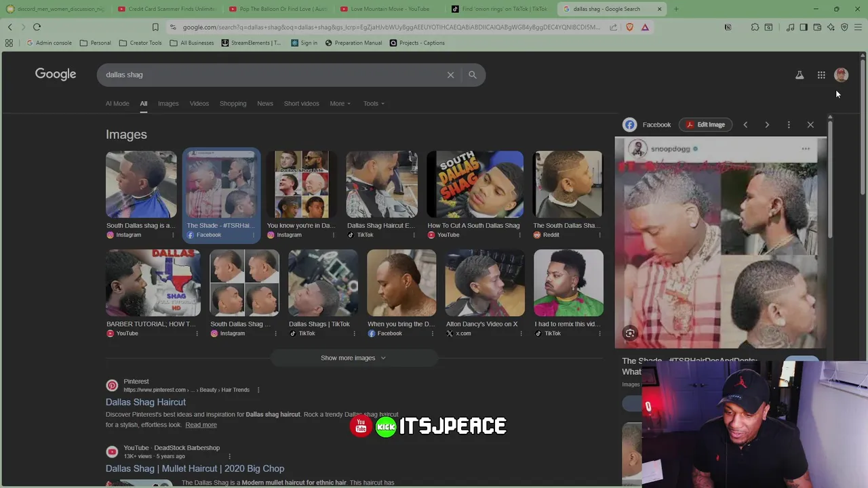Click Edit Image button in preview

click(x=705, y=125)
